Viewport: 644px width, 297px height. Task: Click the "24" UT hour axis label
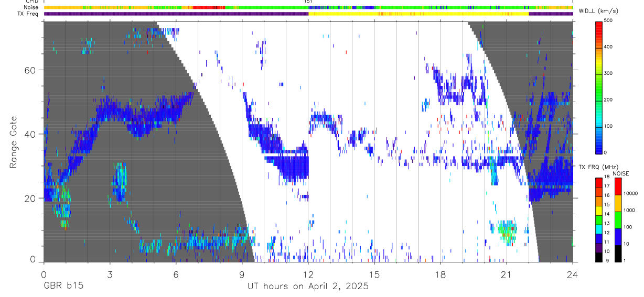click(x=573, y=274)
